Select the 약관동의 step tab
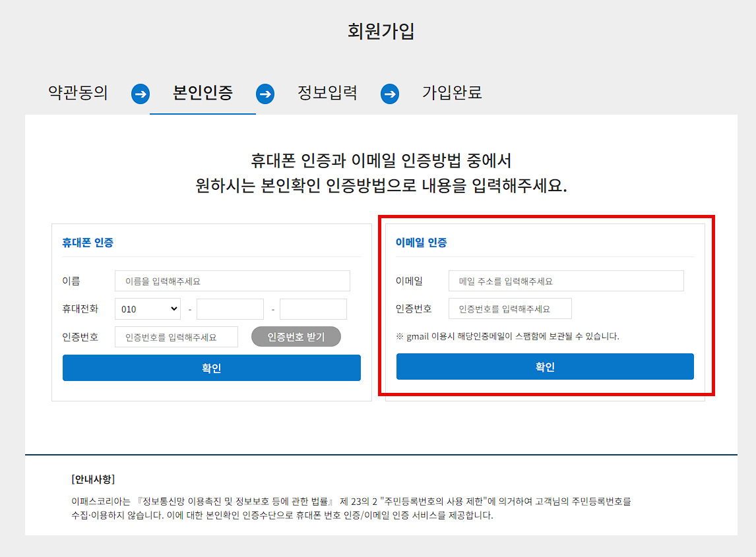The image size is (756, 557). [78, 92]
